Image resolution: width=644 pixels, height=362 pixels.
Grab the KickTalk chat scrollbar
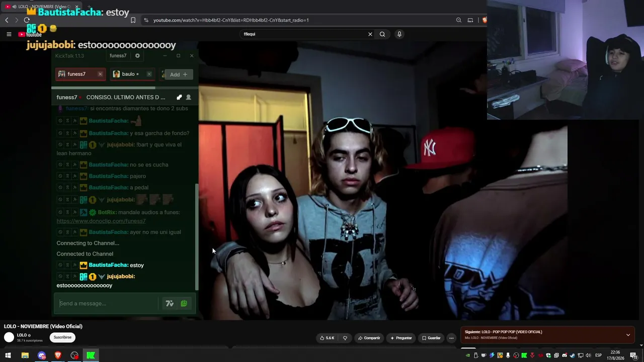point(197,236)
